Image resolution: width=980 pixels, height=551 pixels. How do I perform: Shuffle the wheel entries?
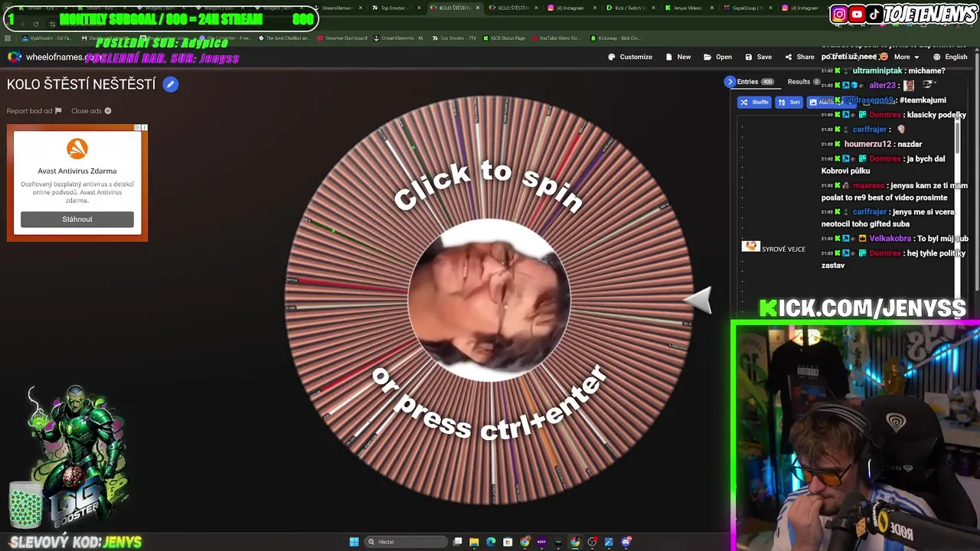coord(754,102)
